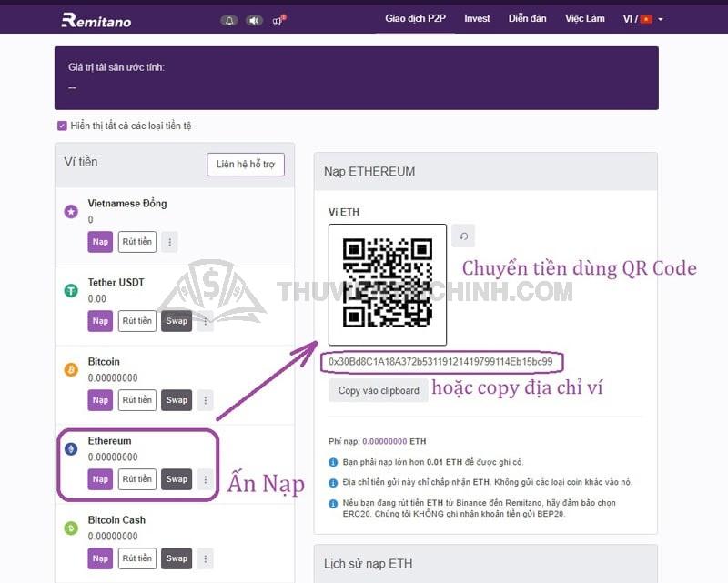Click the Bitcoin Cash coin icon
Image resolution: width=728 pixels, height=583 pixels.
pyautogui.click(x=71, y=528)
